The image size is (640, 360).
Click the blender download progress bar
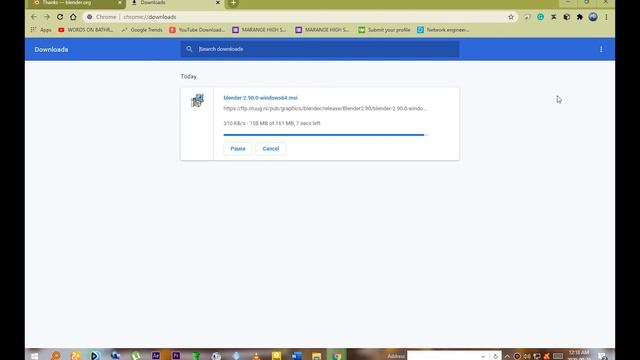pos(325,135)
